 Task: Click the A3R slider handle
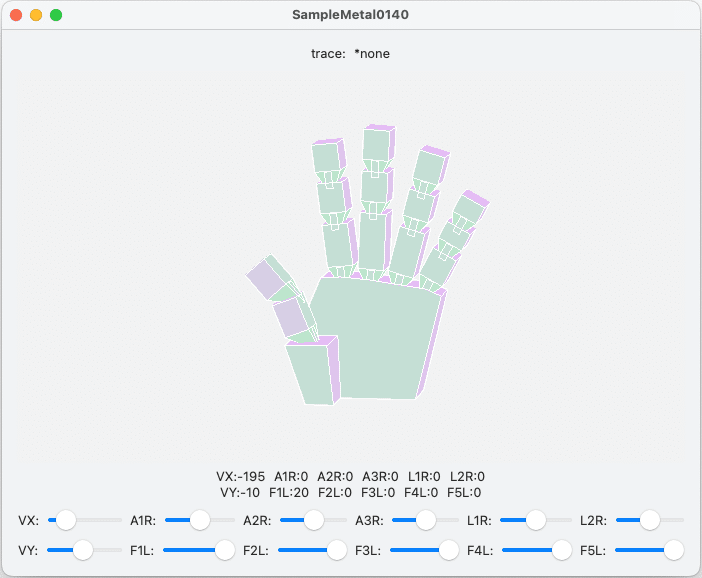point(426,520)
